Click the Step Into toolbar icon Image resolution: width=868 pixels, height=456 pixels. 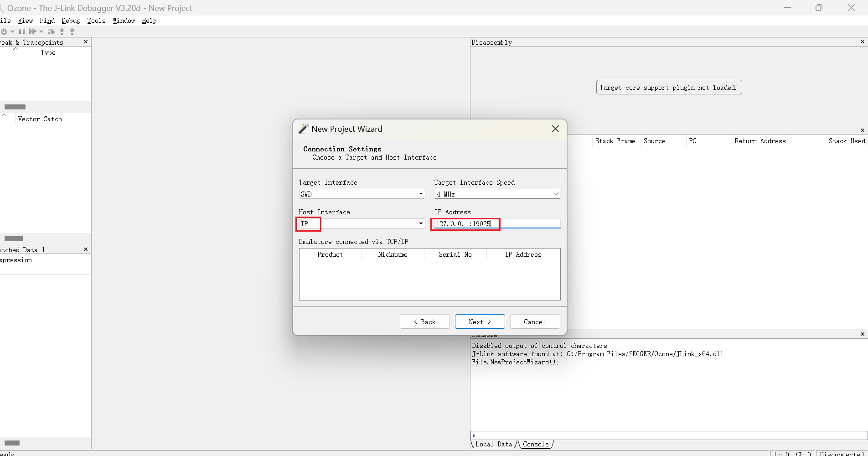click(x=62, y=31)
